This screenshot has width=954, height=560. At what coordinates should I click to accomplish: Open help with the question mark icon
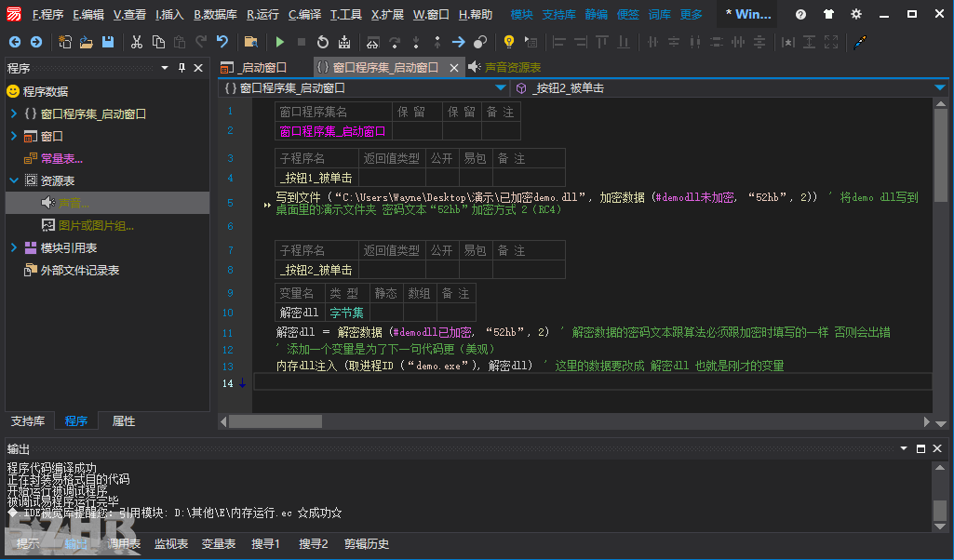[x=800, y=14]
